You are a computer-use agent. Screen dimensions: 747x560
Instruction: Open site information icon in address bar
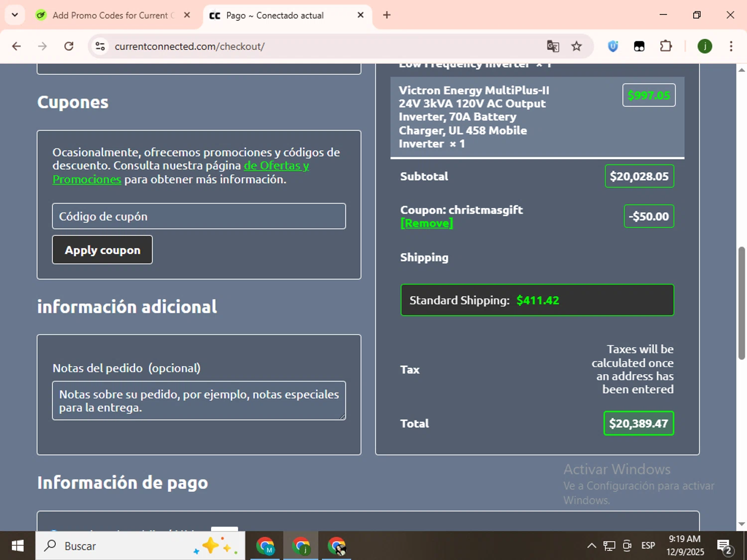click(x=100, y=46)
